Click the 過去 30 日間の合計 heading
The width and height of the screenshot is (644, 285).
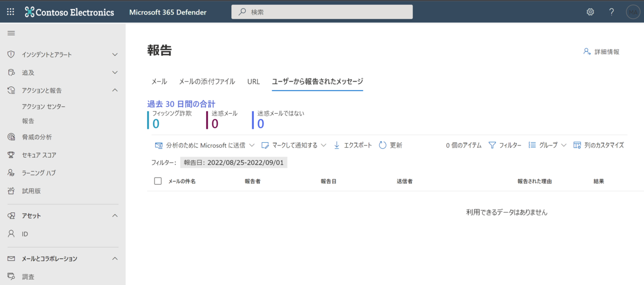[x=181, y=104]
